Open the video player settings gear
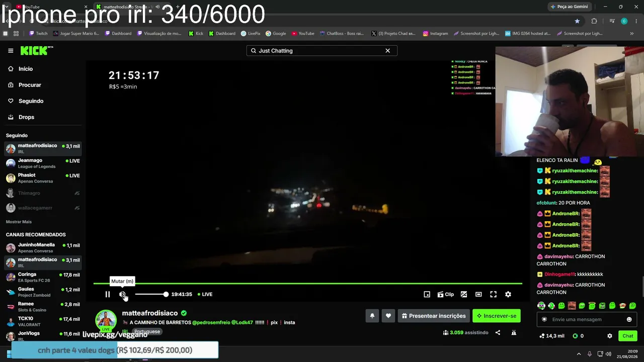 pos(508,294)
